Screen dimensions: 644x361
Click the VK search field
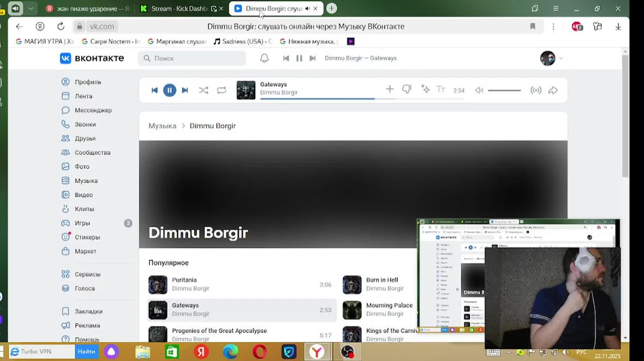(x=192, y=58)
